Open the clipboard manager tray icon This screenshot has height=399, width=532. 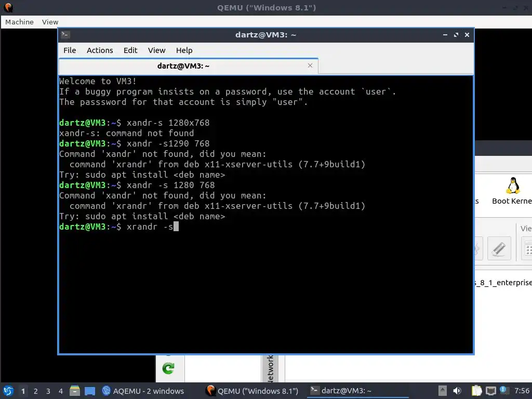click(476, 391)
